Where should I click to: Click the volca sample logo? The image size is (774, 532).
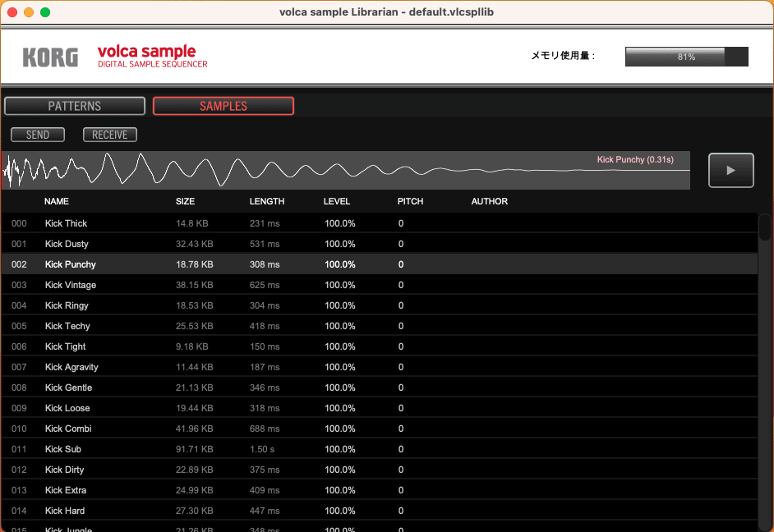pyautogui.click(x=152, y=56)
